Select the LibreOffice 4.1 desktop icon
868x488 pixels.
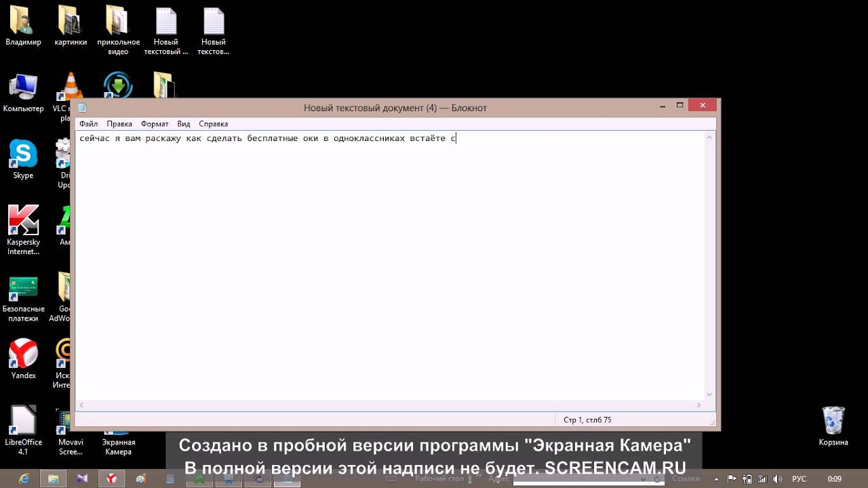[23, 431]
